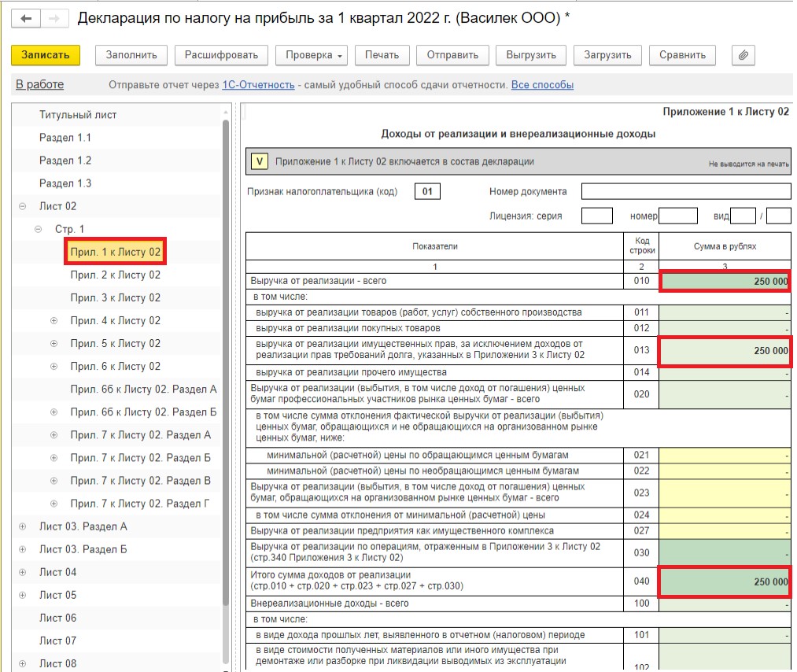797x672 pixels.
Task: Expand the Лист 04 node
Action: pos(22,572)
